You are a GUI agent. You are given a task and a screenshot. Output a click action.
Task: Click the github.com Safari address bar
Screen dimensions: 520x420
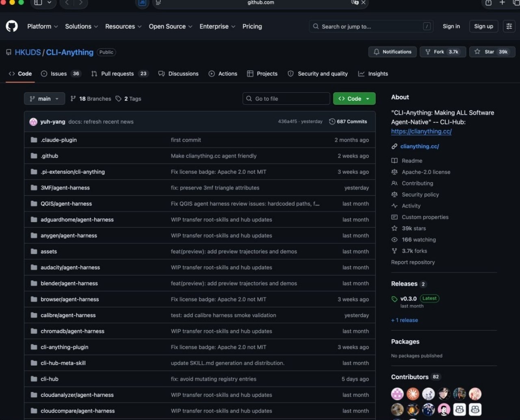click(x=260, y=3)
